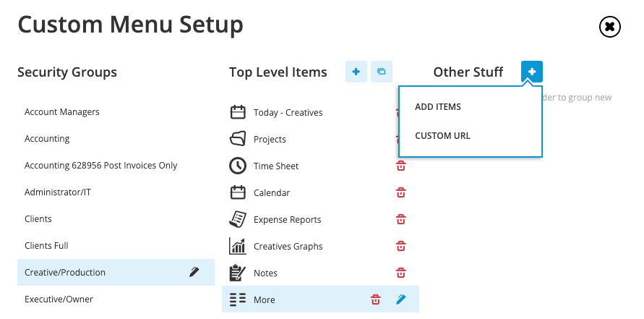The height and width of the screenshot is (319, 644).
Task: Edit the More item with blue pencil
Action: click(401, 299)
